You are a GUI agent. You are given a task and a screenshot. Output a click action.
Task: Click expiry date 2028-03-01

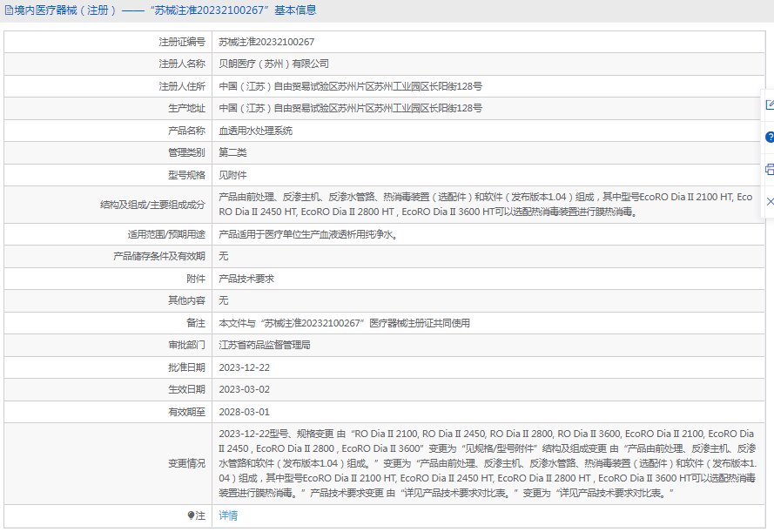tap(245, 412)
